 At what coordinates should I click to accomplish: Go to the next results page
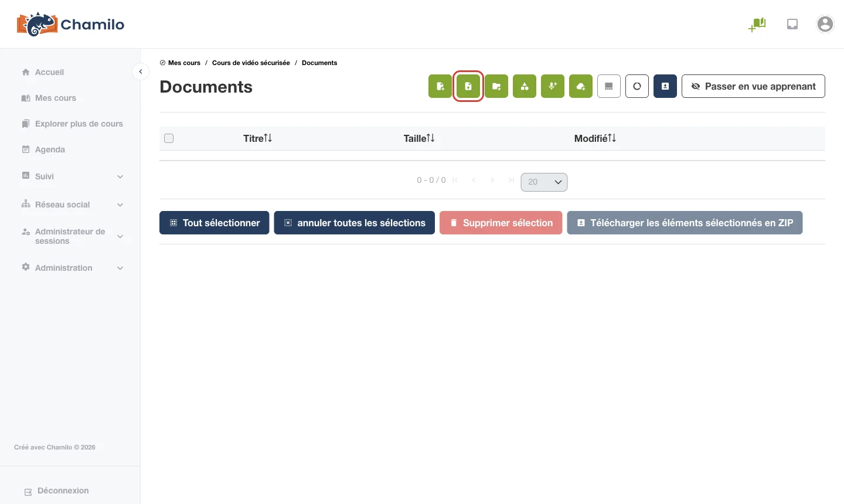(x=493, y=180)
